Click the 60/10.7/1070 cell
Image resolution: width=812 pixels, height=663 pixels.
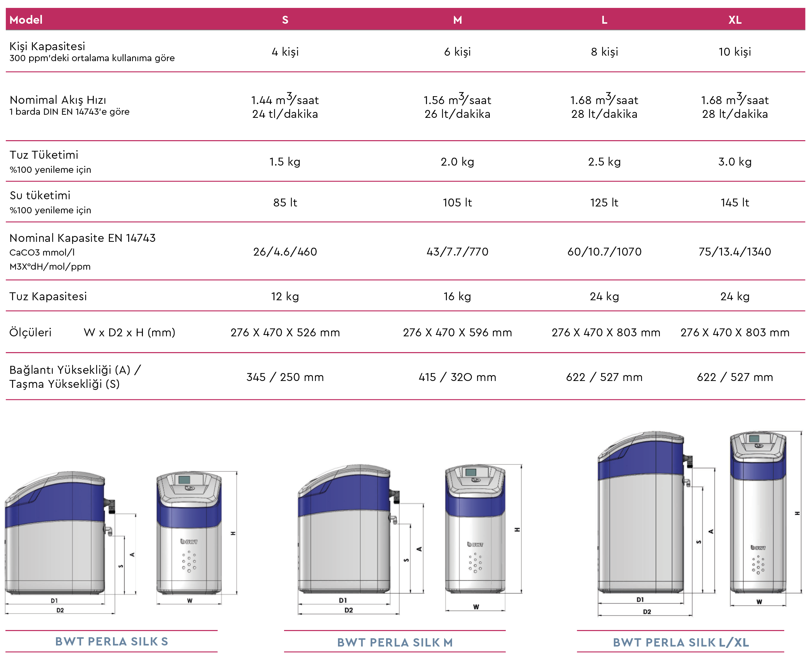pos(604,252)
